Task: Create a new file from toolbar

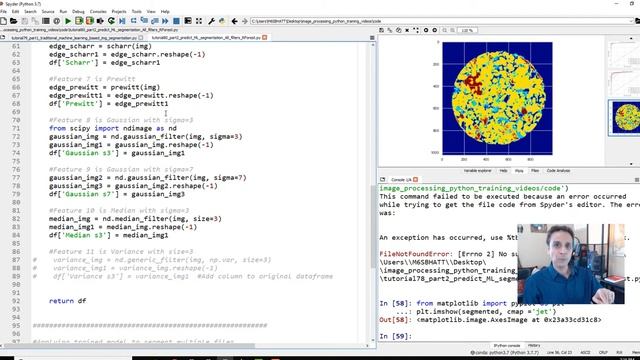Action: pos(4,21)
